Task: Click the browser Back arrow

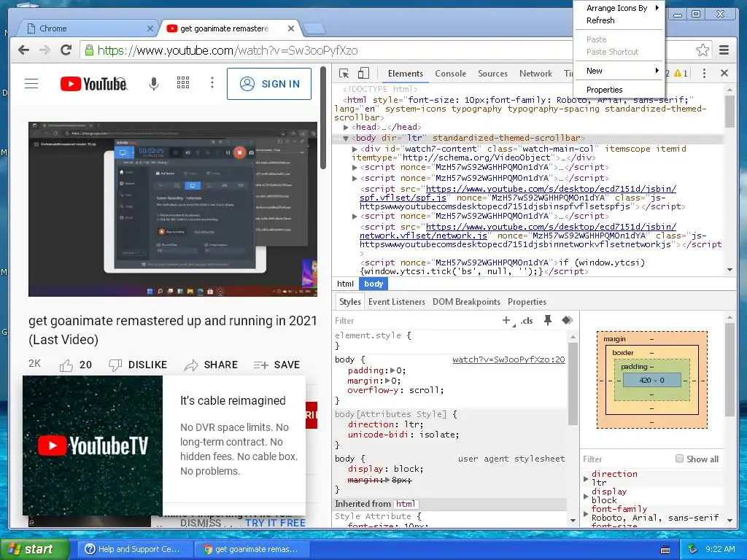Action: pyautogui.click(x=23, y=50)
